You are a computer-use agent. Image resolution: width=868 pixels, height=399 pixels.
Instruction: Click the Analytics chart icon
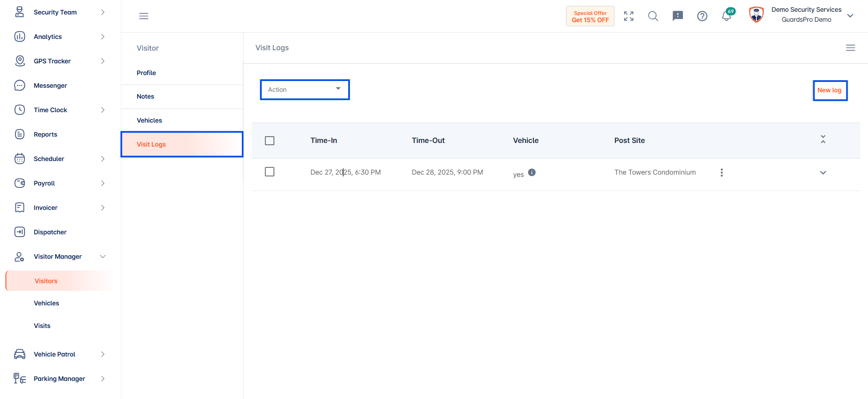click(19, 37)
